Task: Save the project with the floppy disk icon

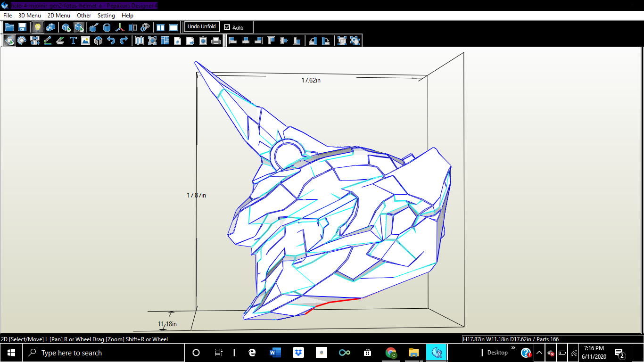Action: coord(22,27)
